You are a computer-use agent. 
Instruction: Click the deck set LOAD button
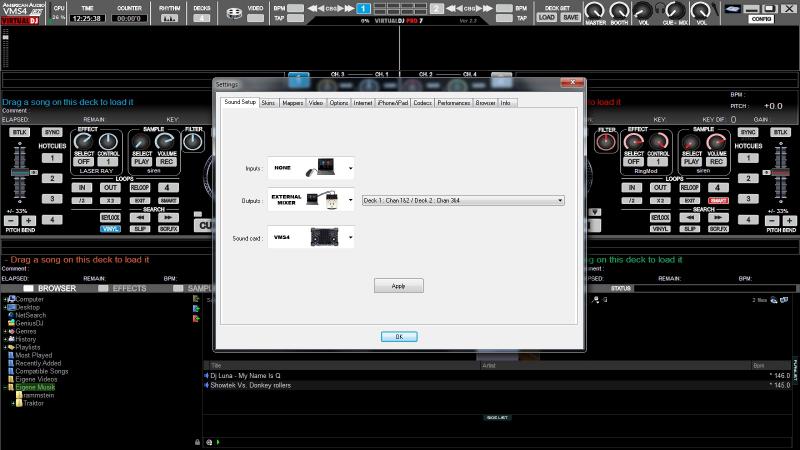click(546, 17)
